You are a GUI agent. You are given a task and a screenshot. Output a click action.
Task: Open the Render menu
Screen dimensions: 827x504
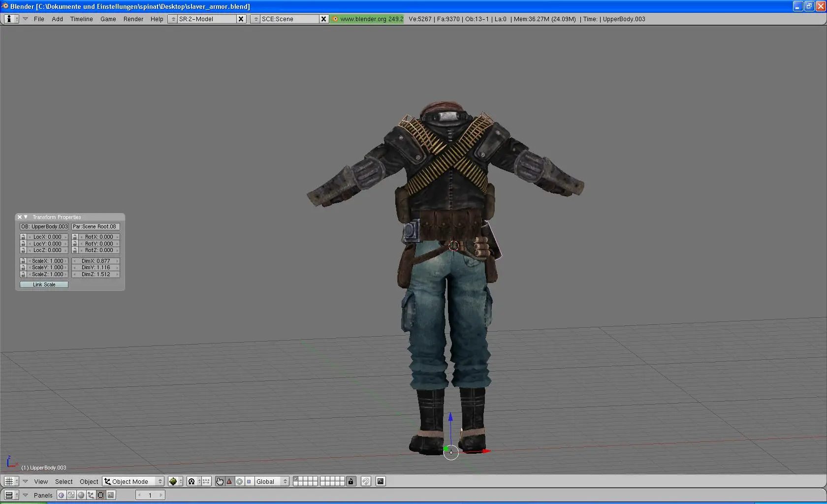[133, 19]
